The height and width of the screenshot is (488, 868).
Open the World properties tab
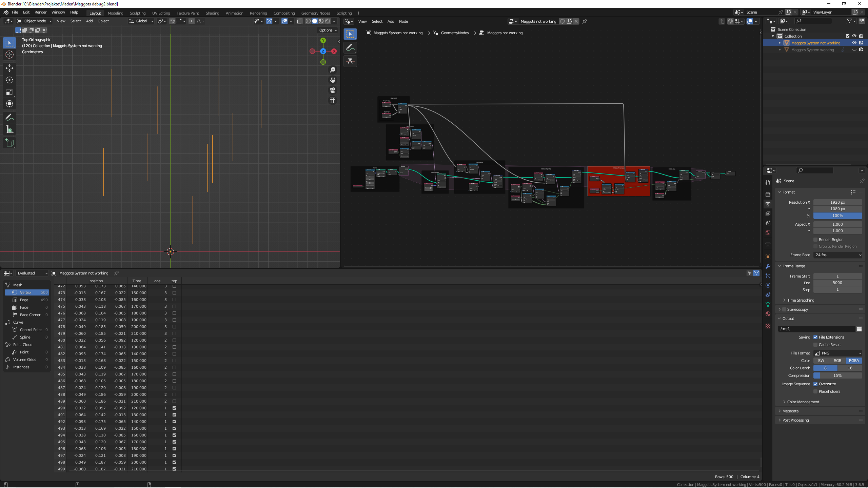click(768, 232)
